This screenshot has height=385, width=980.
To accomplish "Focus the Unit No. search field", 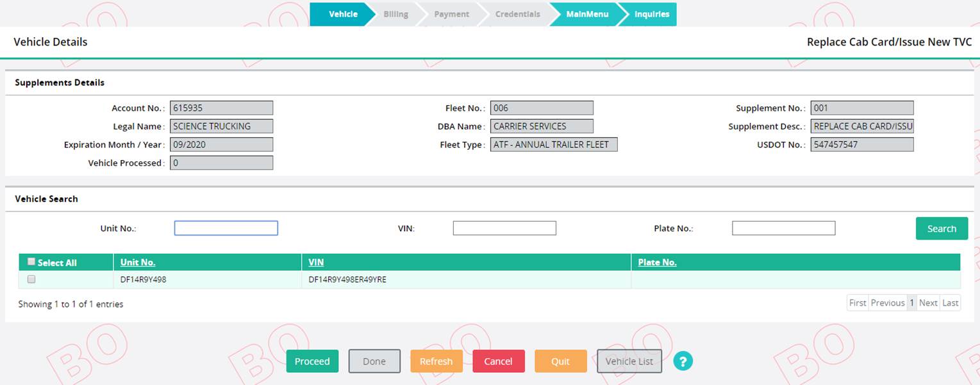I will point(226,228).
